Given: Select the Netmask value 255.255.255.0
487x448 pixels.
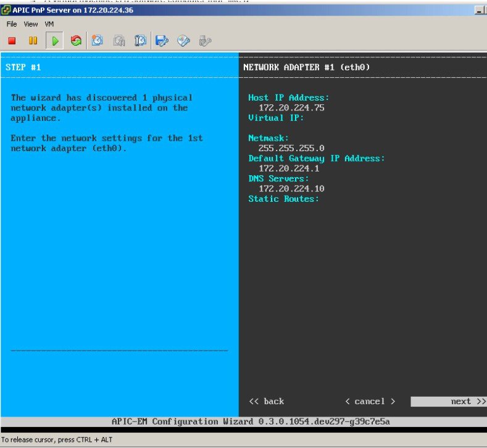Looking at the screenshot, I should pos(291,148).
